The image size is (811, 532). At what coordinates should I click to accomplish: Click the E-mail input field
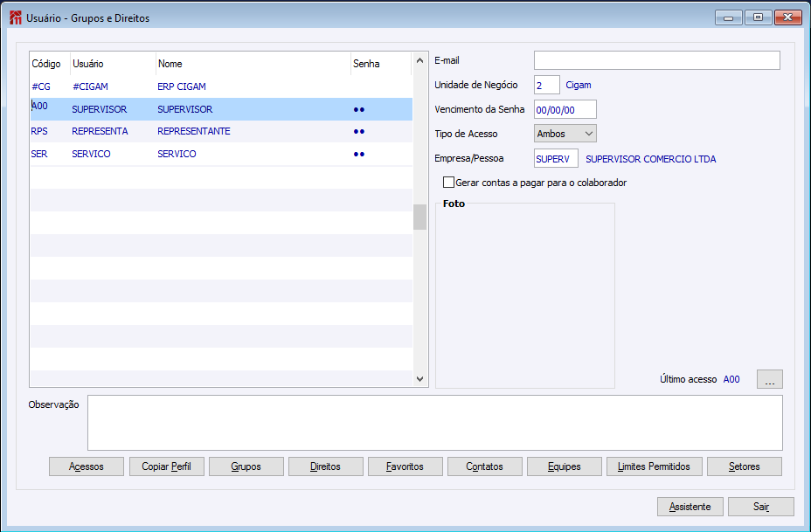pos(656,60)
